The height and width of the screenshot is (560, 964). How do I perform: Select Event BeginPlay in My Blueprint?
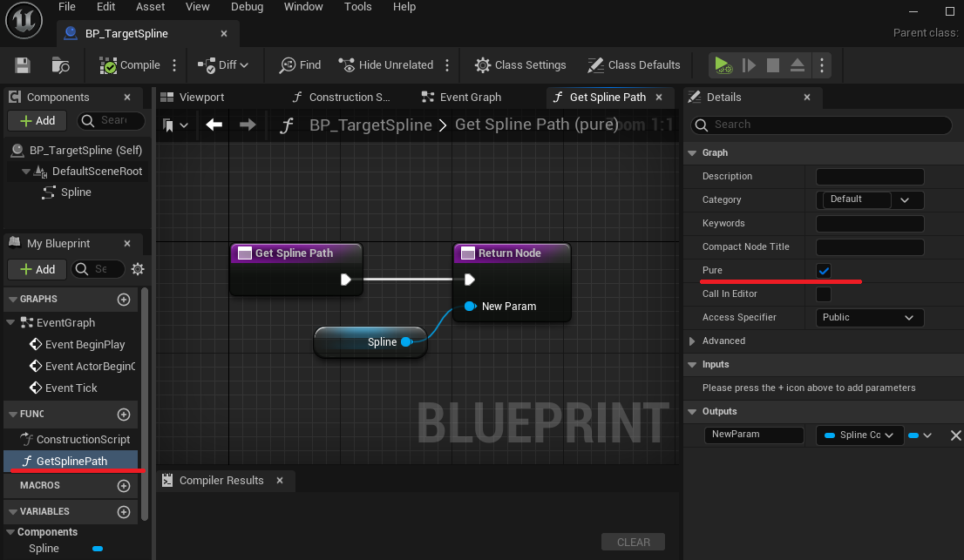77,345
